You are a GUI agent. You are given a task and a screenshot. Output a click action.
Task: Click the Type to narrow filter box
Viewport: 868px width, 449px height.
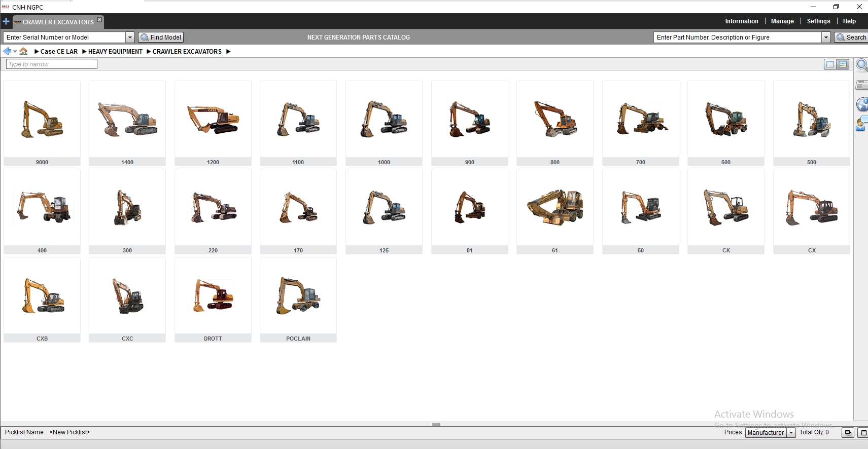[x=51, y=64]
